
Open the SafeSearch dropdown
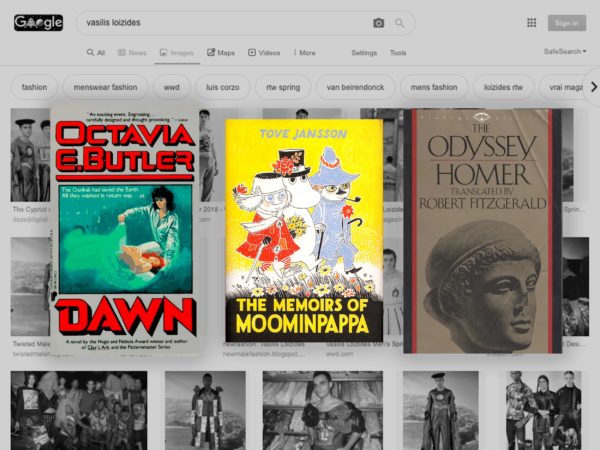coord(565,51)
